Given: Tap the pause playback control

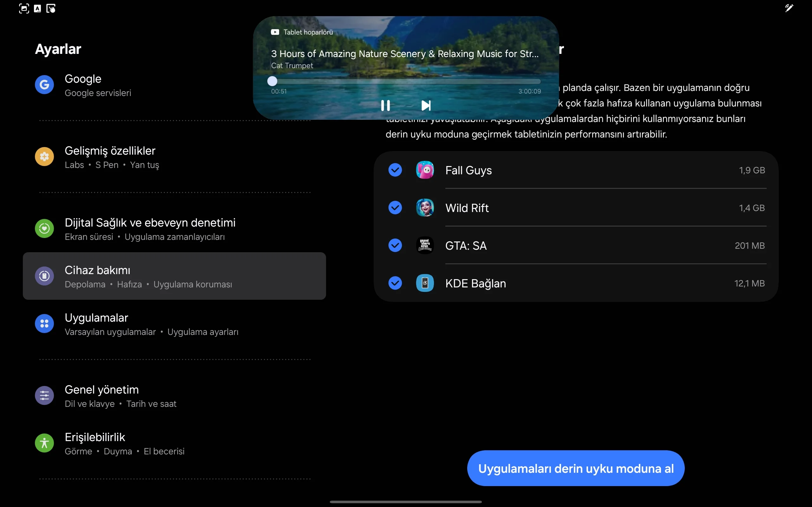Looking at the screenshot, I should point(385,105).
